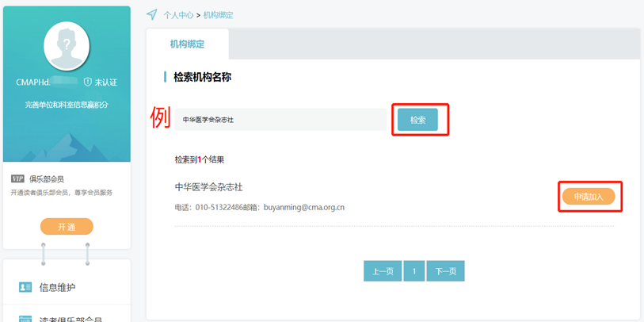Image resolution: width=644 pixels, height=322 pixels.
Task: Click the user avatar profile picture
Action: click(x=67, y=46)
